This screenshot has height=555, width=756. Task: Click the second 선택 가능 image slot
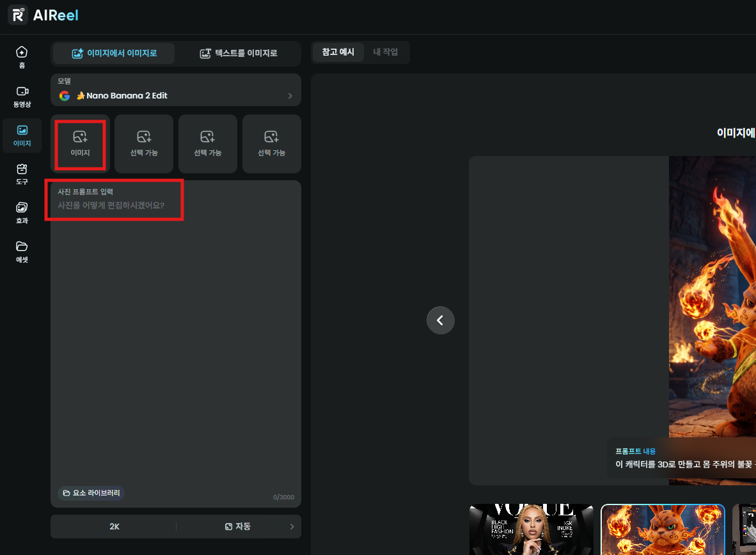pos(144,144)
